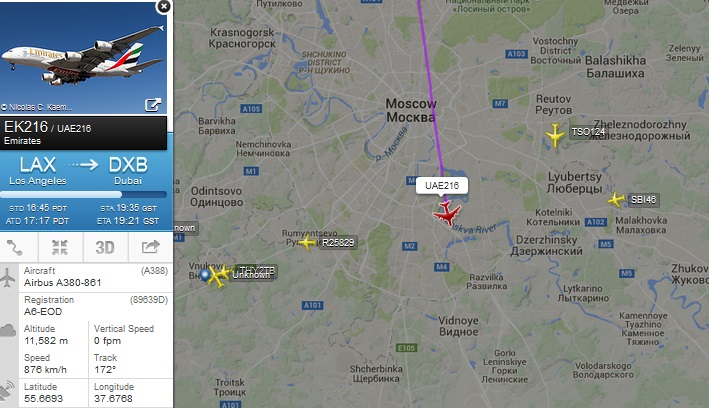
Task: Select the R25829 aircraft icon
Action: coord(307,242)
